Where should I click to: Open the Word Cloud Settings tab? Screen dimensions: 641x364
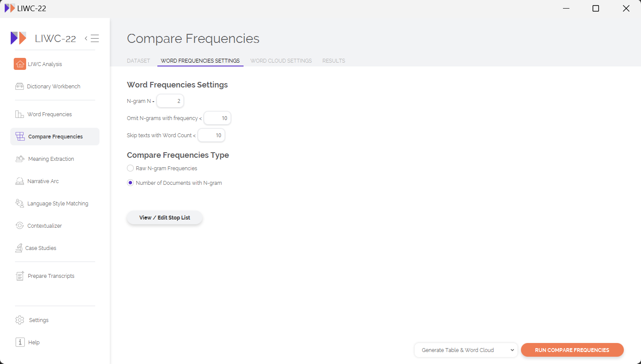click(281, 61)
